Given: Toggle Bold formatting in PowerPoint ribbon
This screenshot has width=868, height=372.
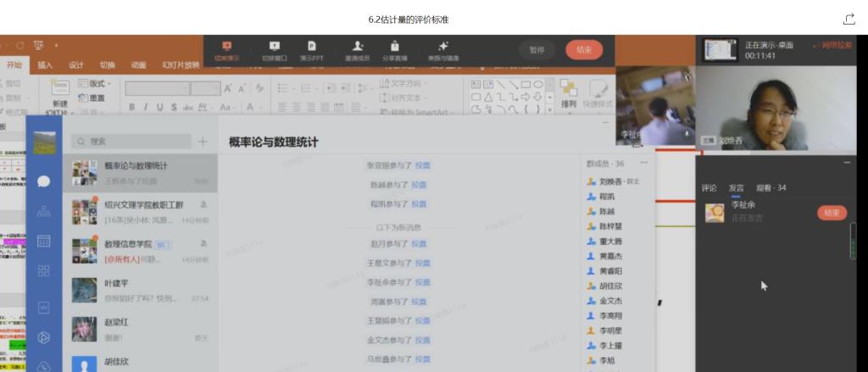Looking at the screenshot, I should click(x=132, y=108).
